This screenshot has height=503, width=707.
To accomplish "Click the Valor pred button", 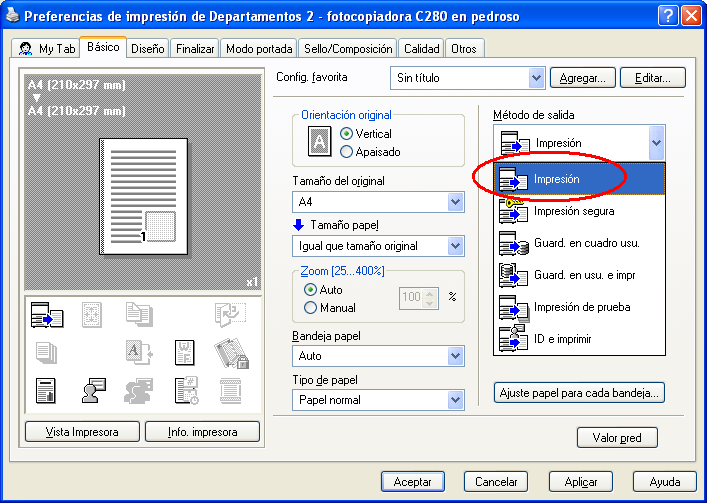I will (x=617, y=438).
